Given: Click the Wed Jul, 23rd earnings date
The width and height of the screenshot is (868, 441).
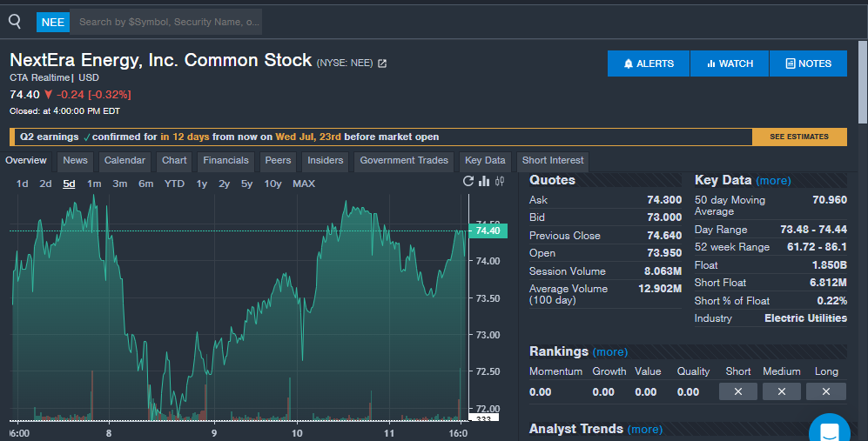Looking at the screenshot, I should tap(308, 137).
